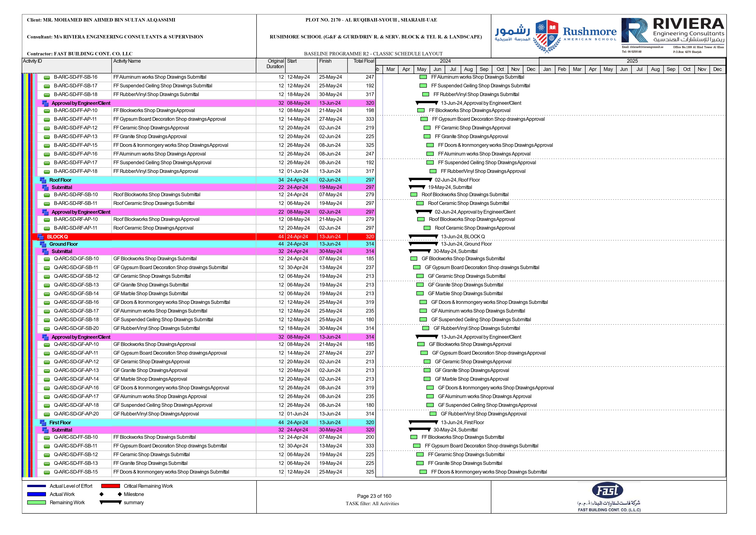Click the Remaining Work green swatch

pos(37,502)
